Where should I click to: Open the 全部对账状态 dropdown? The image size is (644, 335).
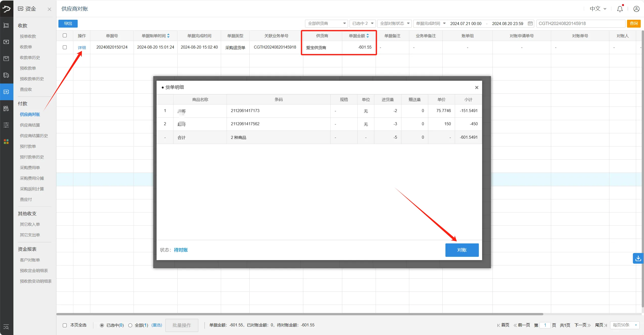click(394, 24)
